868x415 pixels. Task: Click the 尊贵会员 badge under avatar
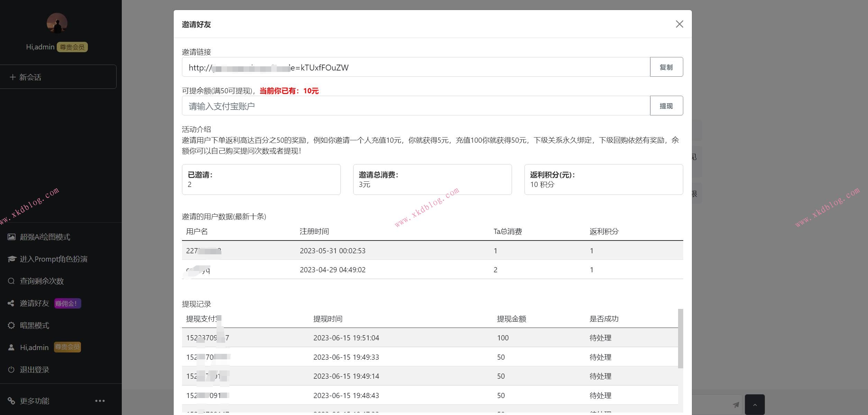click(72, 47)
